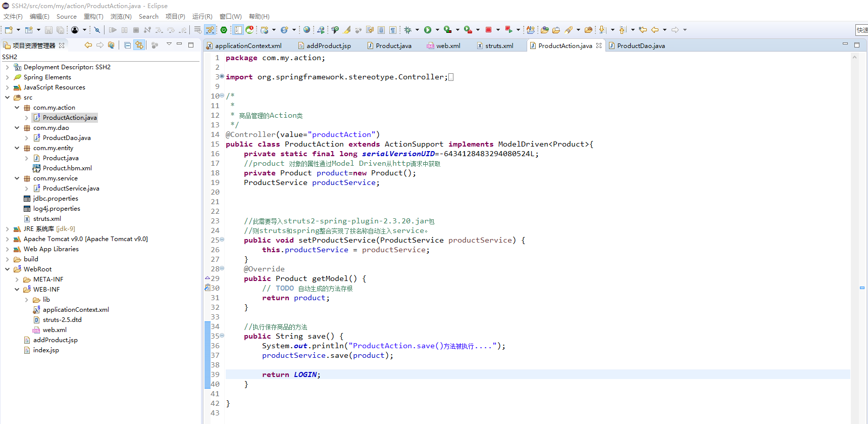
Task: Click the green power server icon
Action: point(224,30)
